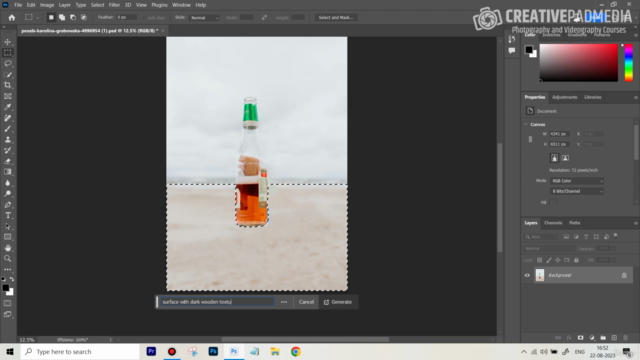Click Select and Mask button
Image resolution: width=640 pixels, height=360 pixels.
(x=336, y=18)
